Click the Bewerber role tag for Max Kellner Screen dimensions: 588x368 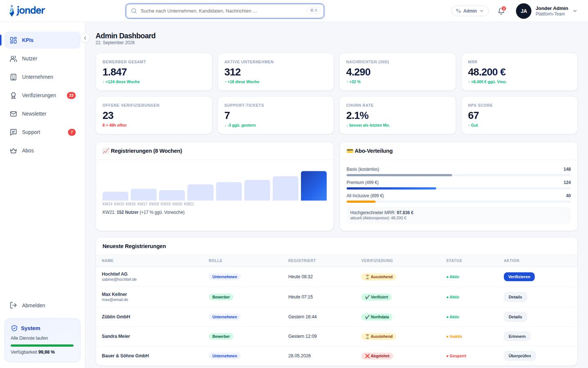point(221,297)
